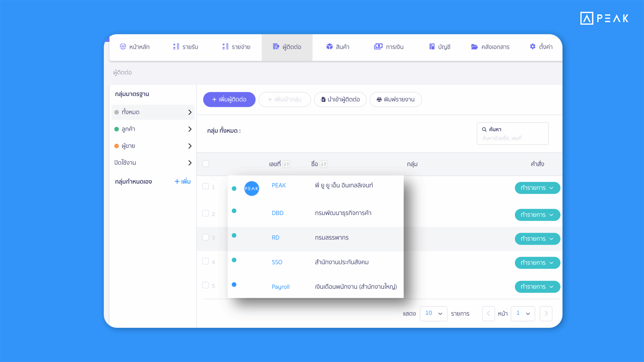This screenshot has height=362, width=644.
Task: Click the ค้นหา search input field
Action: point(512,138)
